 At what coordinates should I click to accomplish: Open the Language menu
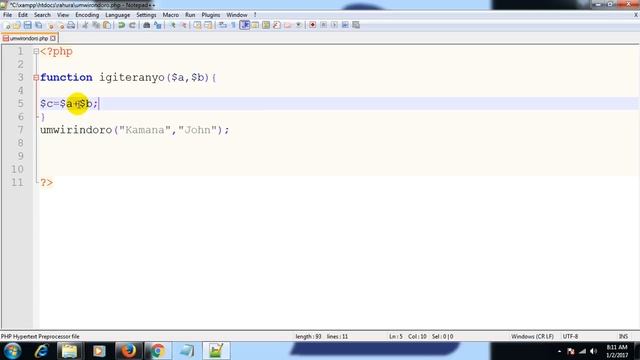click(x=118, y=15)
